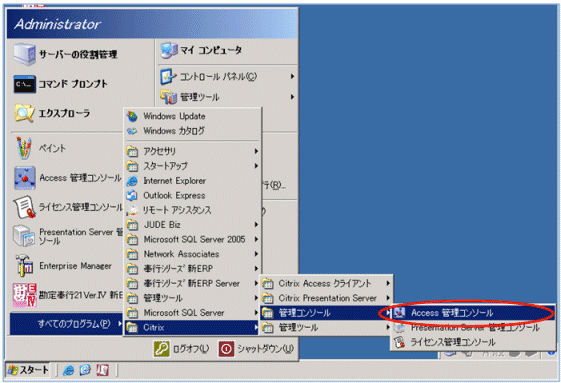
Task: Open リモート アシスタンス
Action: [x=192, y=210]
